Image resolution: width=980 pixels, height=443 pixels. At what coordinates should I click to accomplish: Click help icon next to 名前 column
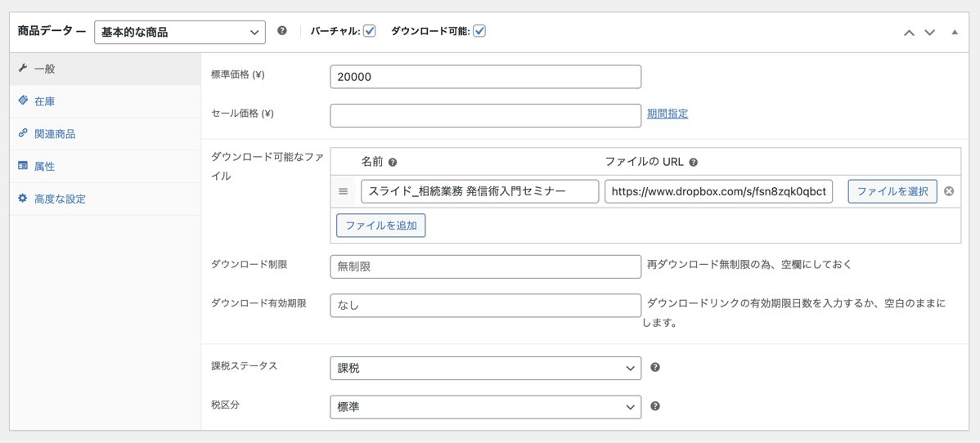coord(393,162)
